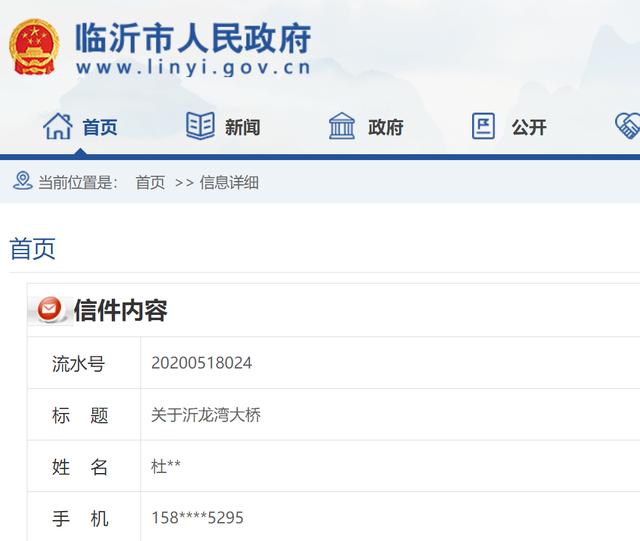This screenshot has width=640, height=541.
Task: Click the red mail icon beside 信件内容
Action: [49, 309]
